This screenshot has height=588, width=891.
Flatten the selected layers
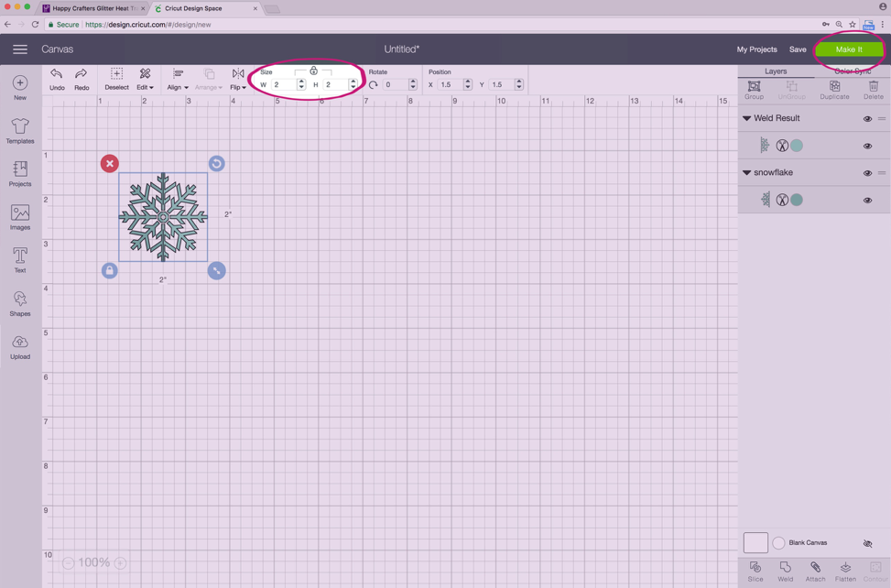845,572
